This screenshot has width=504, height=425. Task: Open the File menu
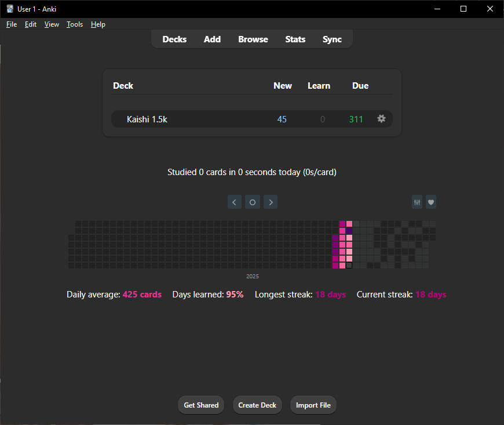point(12,24)
